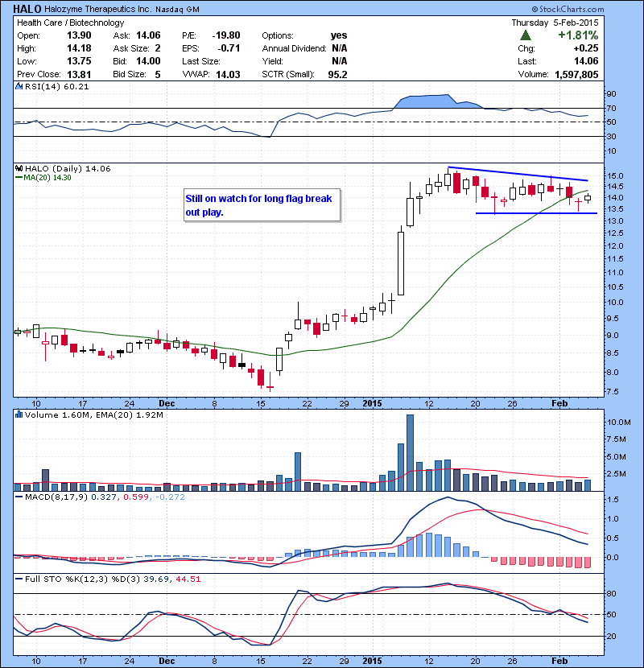Viewport: 644px width, 668px height.
Task: Click the EPS value -0.71
Action: coord(229,48)
